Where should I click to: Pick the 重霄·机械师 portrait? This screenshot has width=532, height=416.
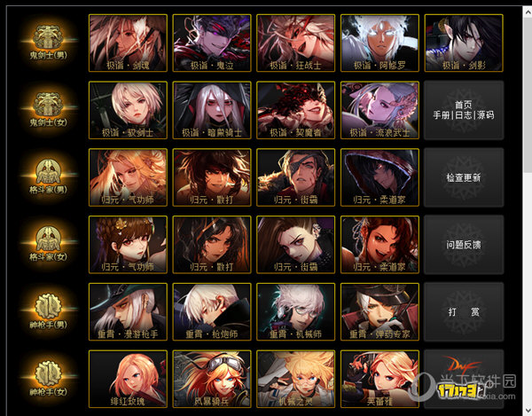296,312
